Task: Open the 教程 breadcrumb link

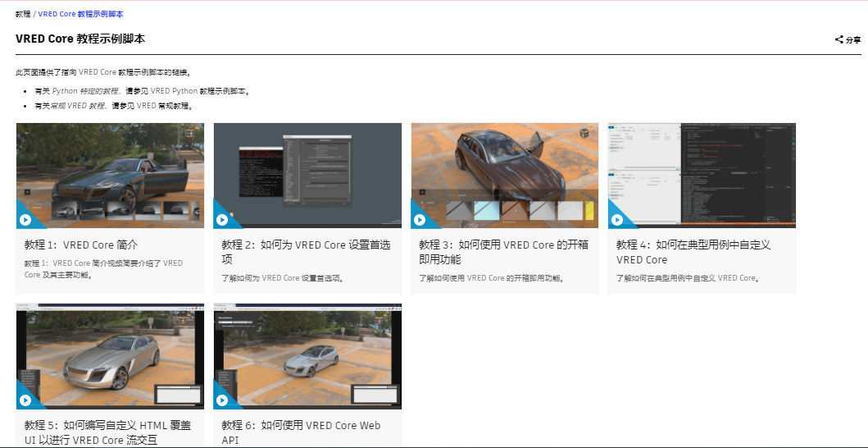Action: point(23,14)
